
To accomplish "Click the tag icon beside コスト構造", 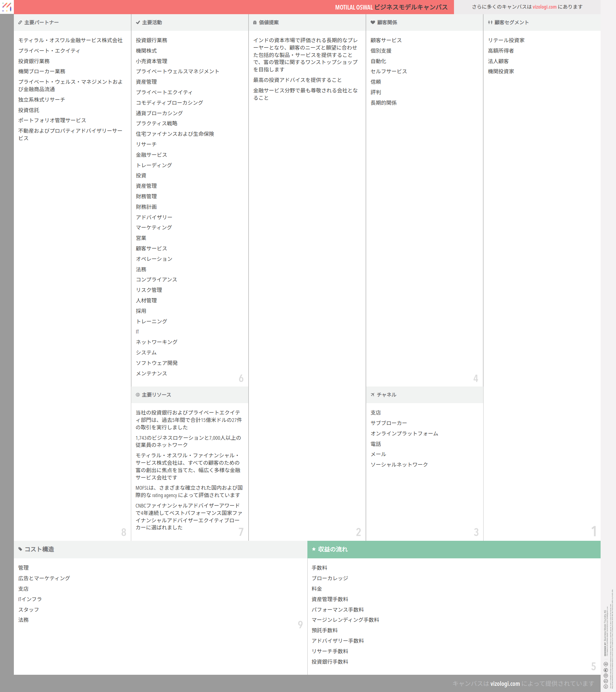I will 20,549.
